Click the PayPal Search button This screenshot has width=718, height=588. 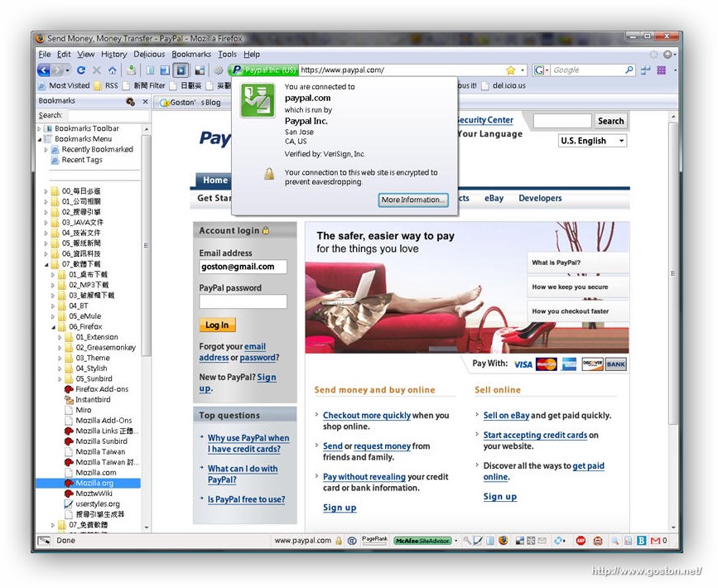(x=610, y=122)
